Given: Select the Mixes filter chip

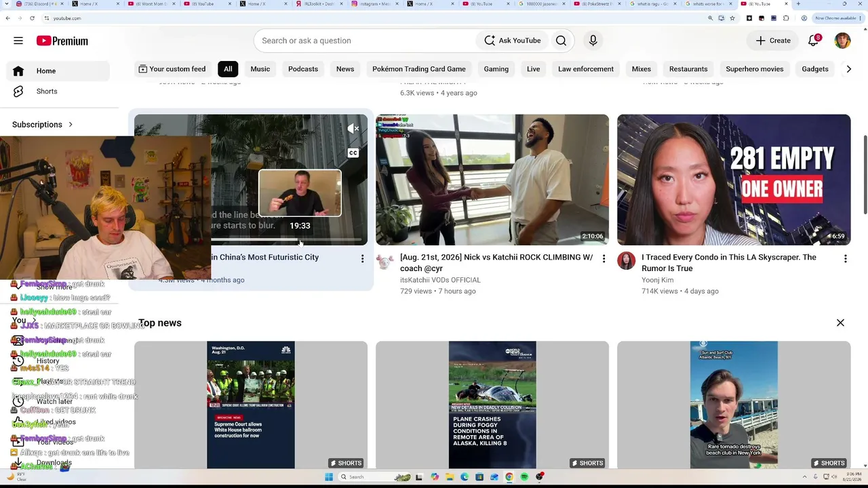Looking at the screenshot, I should point(642,69).
